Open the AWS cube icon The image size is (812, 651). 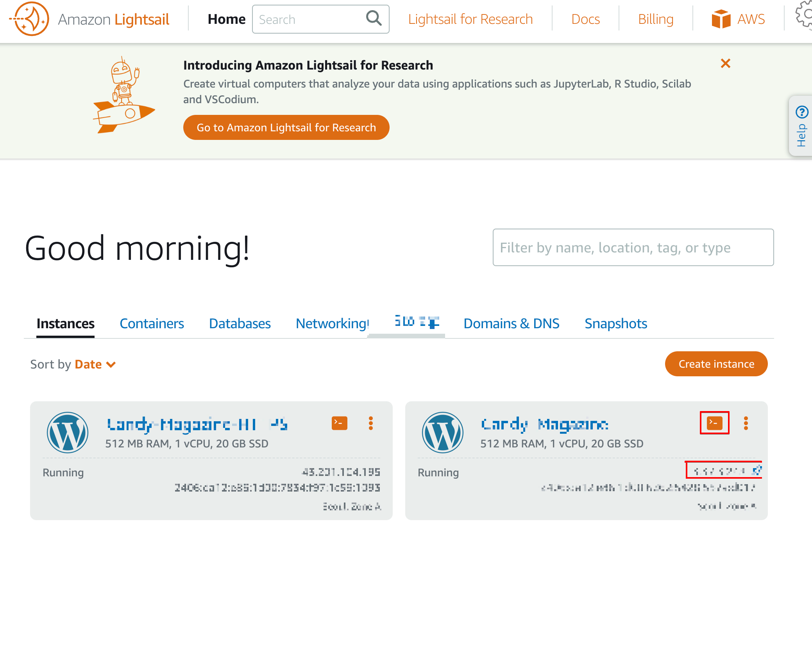721,19
